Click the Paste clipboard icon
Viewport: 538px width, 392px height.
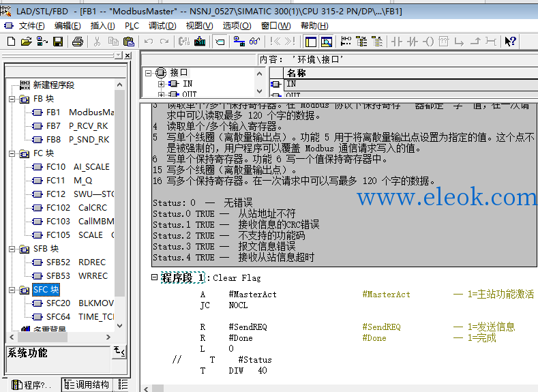tap(129, 42)
